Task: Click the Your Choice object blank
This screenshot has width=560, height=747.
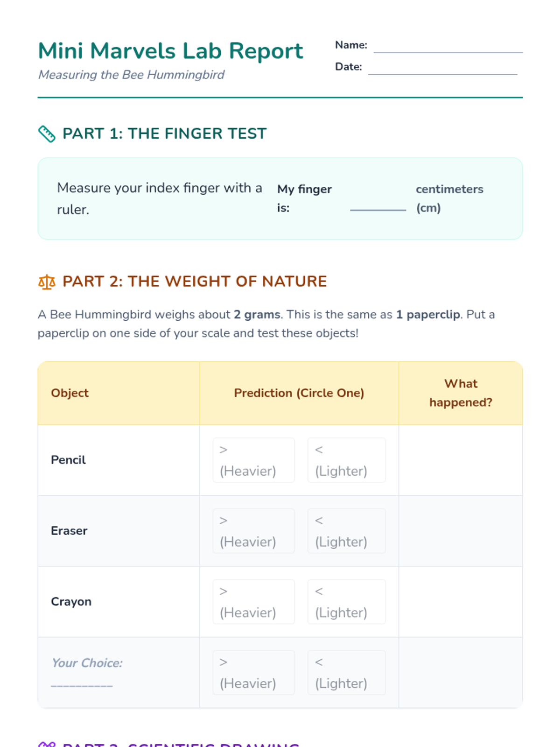Action: pos(82,683)
